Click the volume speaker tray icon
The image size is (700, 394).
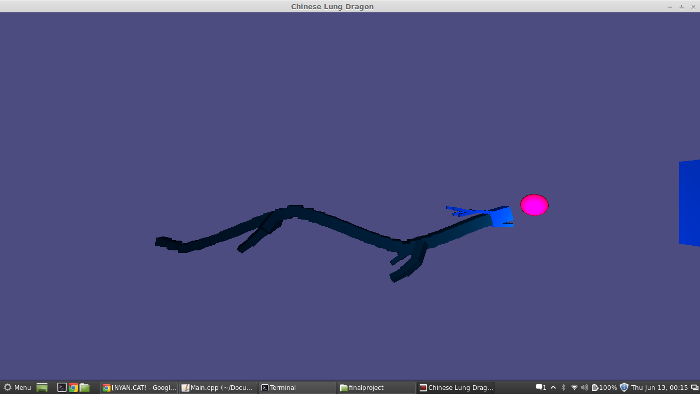pyautogui.click(x=584, y=387)
